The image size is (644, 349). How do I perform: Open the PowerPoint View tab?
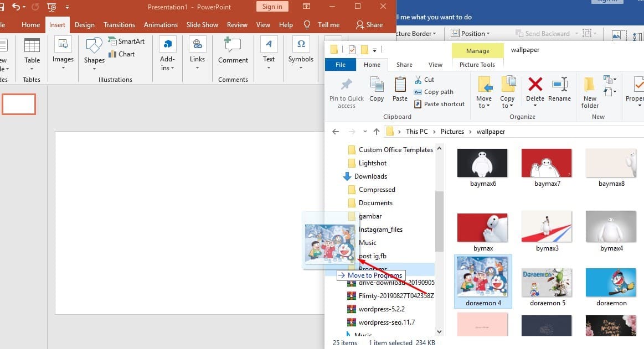(263, 24)
